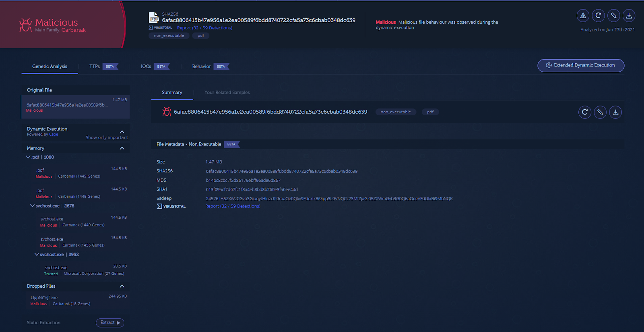The height and width of the screenshot is (332, 644).
Task: Open VirusTotal report link in File Metadata
Action: coord(233,206)
